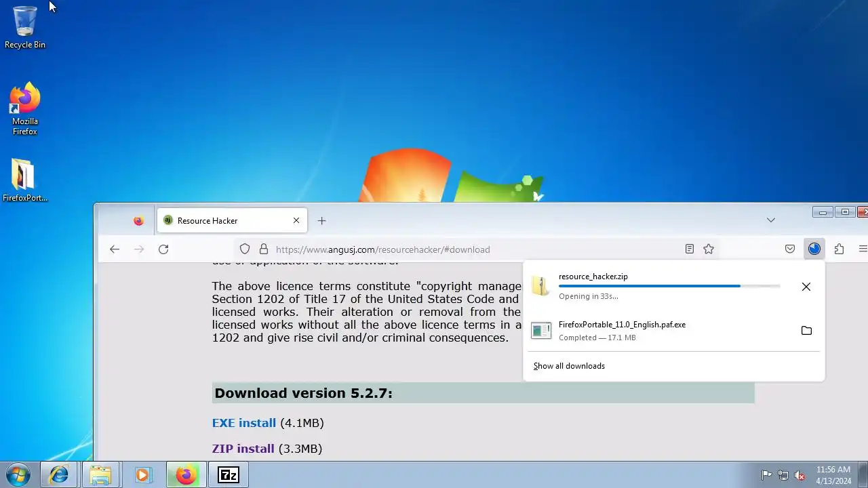
Task: Launch Internet Explorer from the taskbar
Action: 60,475
